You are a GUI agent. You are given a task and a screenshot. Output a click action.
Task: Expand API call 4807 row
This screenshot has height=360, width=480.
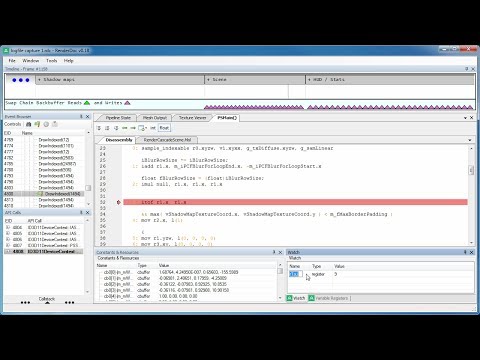8,246
